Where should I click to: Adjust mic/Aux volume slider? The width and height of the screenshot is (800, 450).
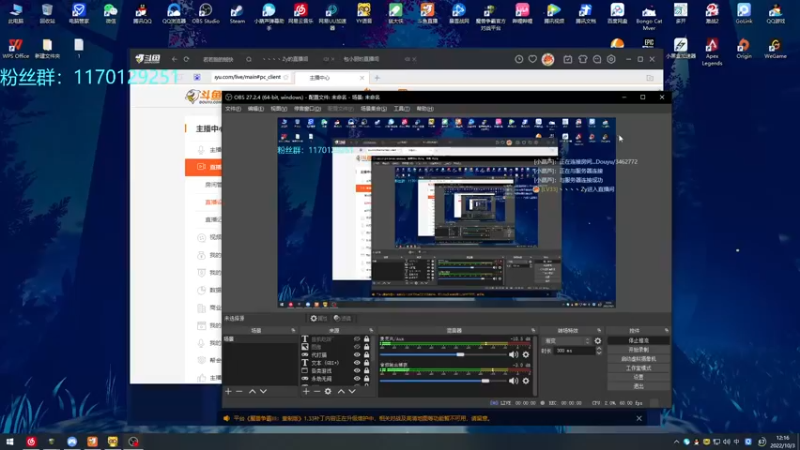443,355
